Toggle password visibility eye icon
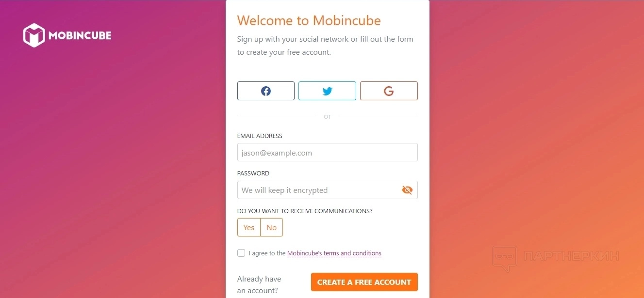Screen dimensions: 644x298 pyautogui.click(x=407, y=190)
